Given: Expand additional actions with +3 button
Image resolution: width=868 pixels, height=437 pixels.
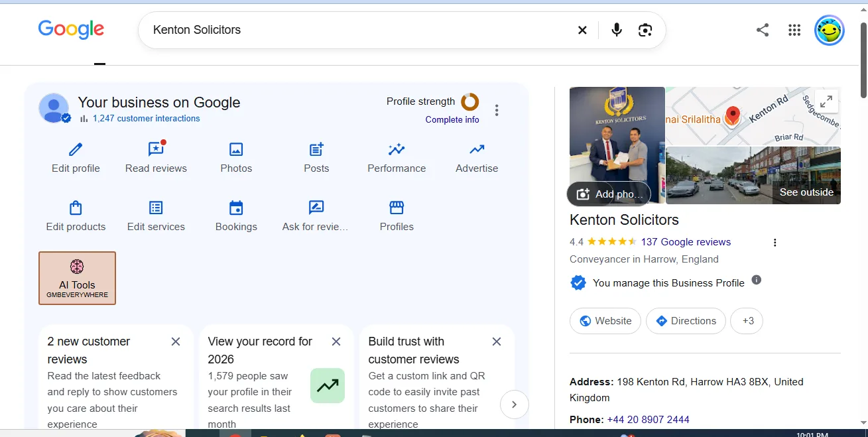Looking at the screenshot, I should (747, 321).
